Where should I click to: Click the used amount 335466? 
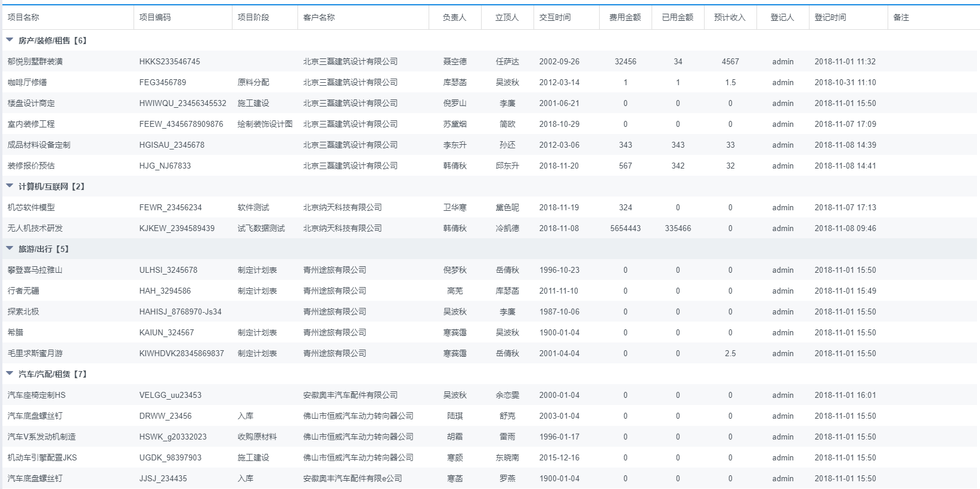[x=678, y=228]
